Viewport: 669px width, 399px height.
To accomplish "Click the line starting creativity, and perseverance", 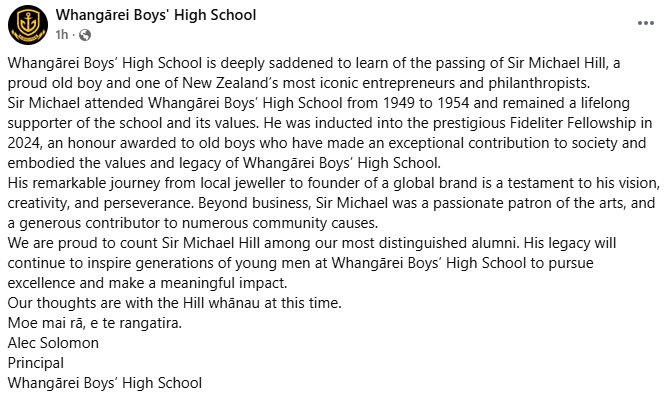I will click(x=331, y=203).
